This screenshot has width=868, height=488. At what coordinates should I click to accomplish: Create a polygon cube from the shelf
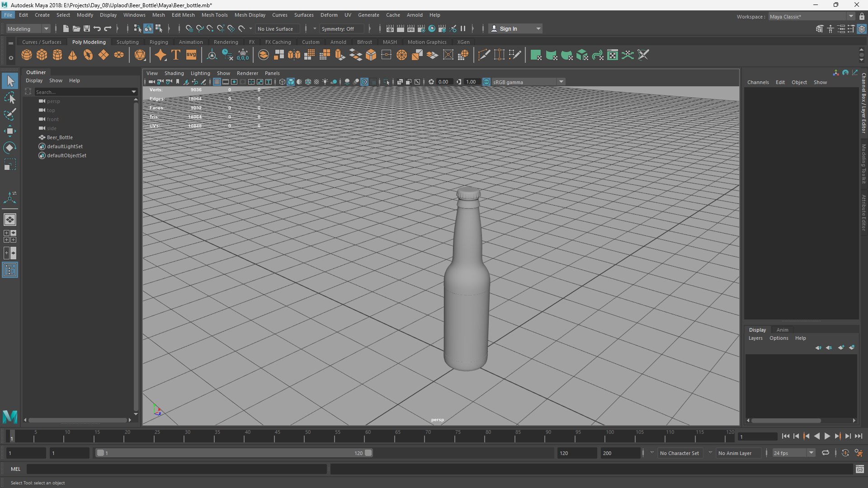42,55
